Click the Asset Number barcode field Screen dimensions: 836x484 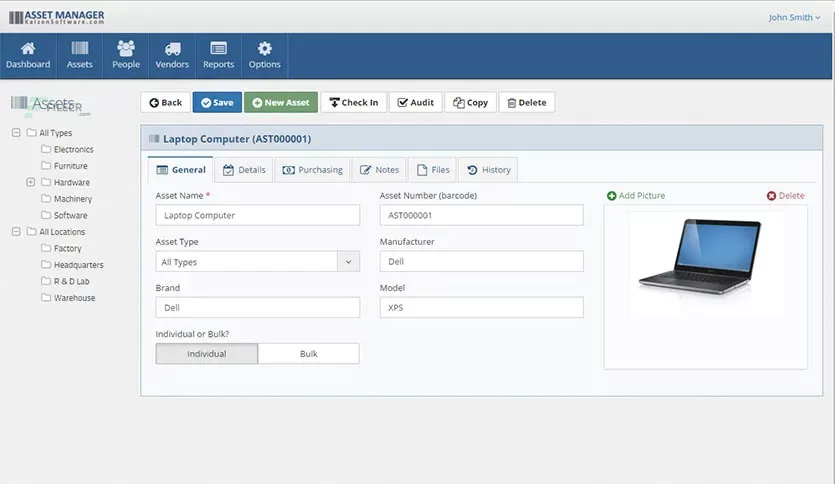tap(481, 215)
